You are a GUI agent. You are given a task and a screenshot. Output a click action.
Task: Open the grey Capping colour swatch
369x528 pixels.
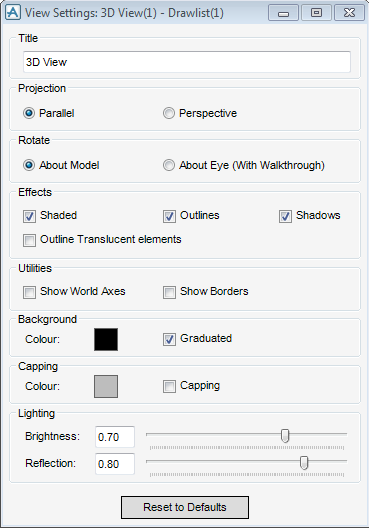click(x=106, y=387)
